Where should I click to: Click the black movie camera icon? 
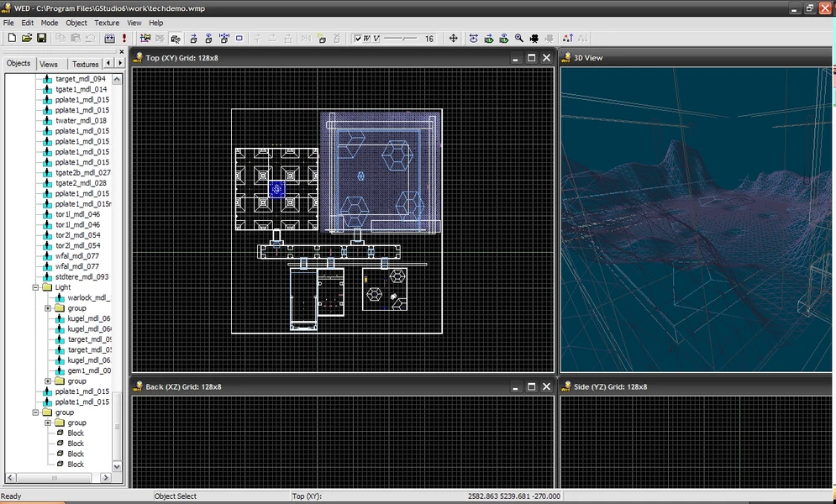[534, 39]
